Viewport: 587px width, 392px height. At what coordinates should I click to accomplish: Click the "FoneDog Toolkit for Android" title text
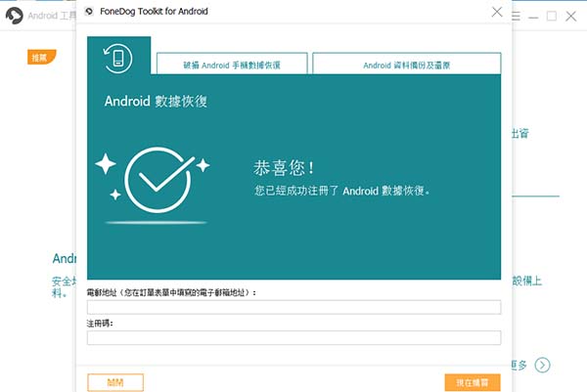[x=154, y=12]
